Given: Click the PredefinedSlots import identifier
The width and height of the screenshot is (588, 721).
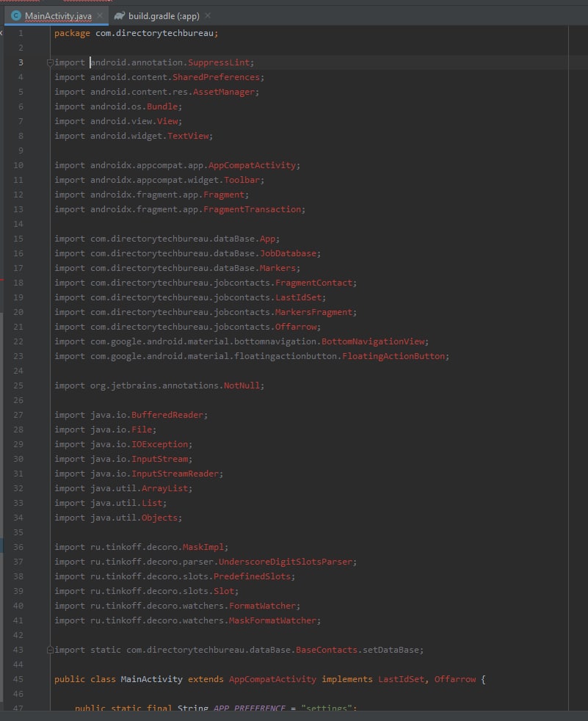Looking at the screenshot, I should [x=252, y=576].
